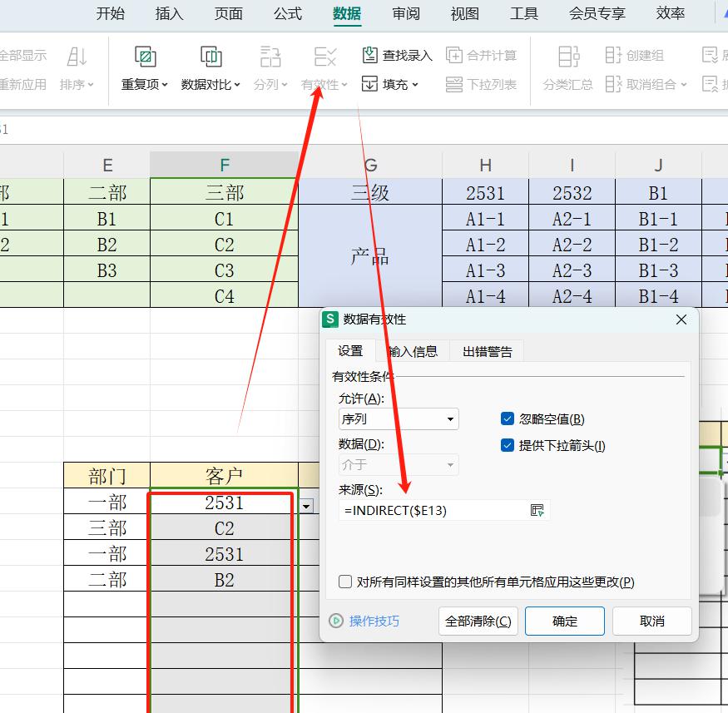Open the 效率 tab
The width and height of the screenshot is (728, 713).
tap(671, 14)
